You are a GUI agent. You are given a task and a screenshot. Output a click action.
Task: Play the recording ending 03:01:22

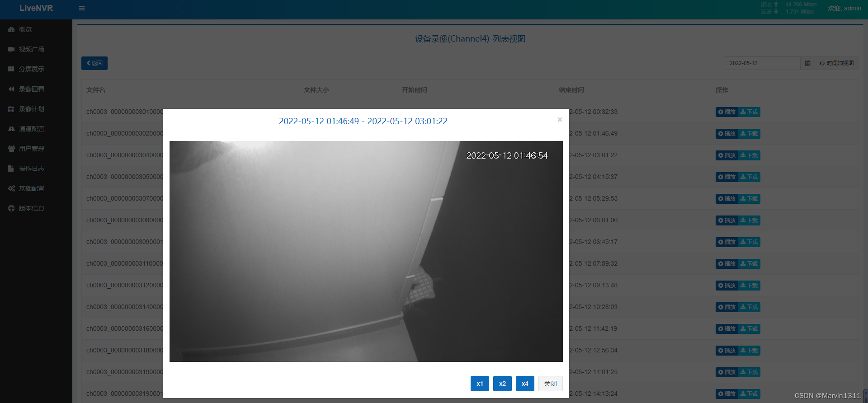pyautogui.click(x=726, y=155)
